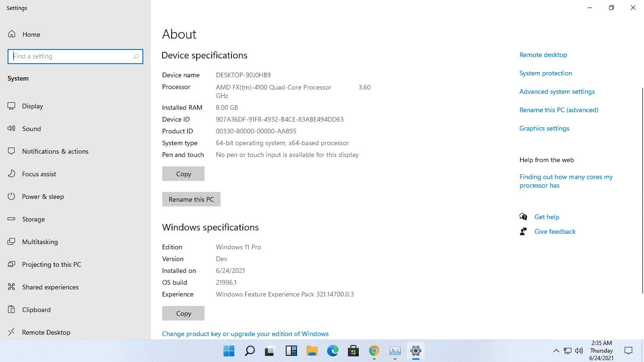Click the Home icon in sidebar
Image resolution: width=644 pixels, height=362 pixels.
(x=12, y=34)
